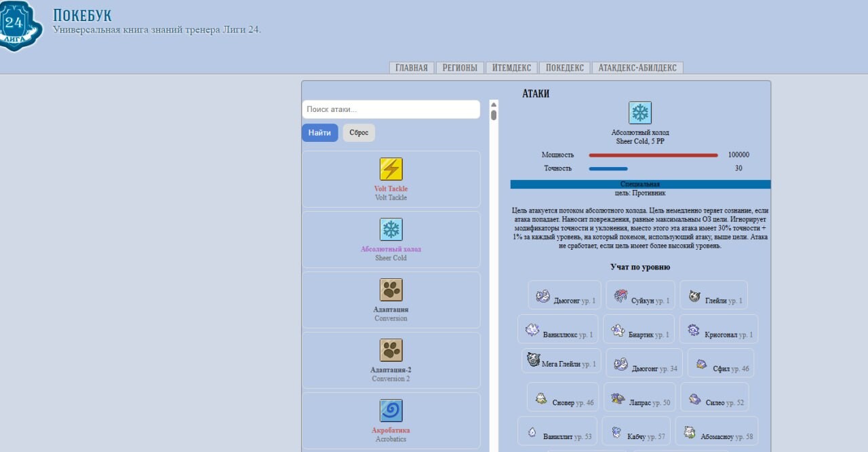The width and height of the screenshot is (868, 452).
Task: Select the Sheer Cold snowflake icon in list
Action: tap(391, 229)
